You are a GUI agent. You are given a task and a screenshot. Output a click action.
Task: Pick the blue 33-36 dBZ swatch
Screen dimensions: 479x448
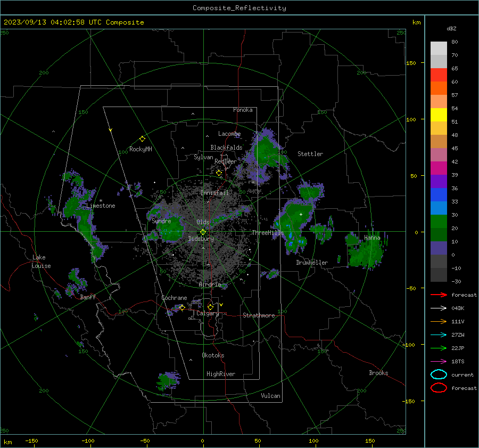pyautogui.click(x=439, y=194)
